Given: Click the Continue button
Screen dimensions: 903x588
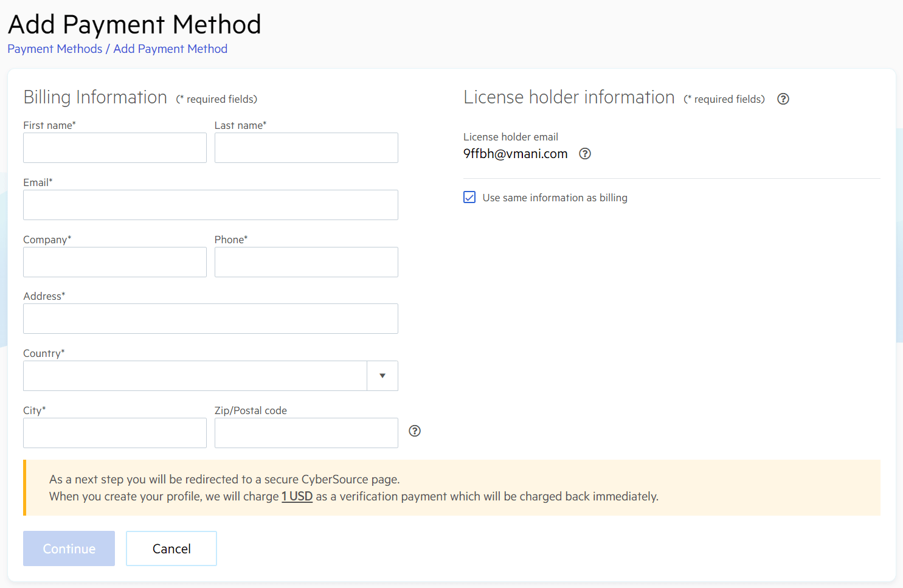Looking at the screenshot, I should (x=69, y=548).
